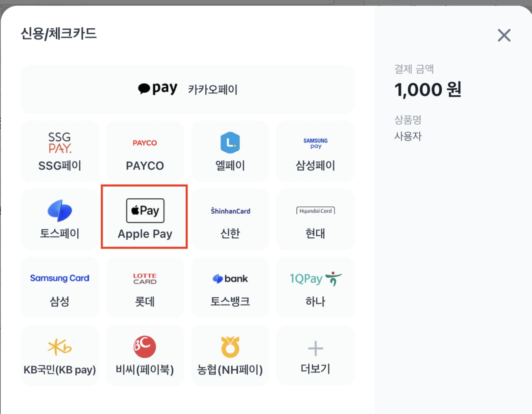
Task: Select Hana 1QPay option
Action: [x=315, y=288]
